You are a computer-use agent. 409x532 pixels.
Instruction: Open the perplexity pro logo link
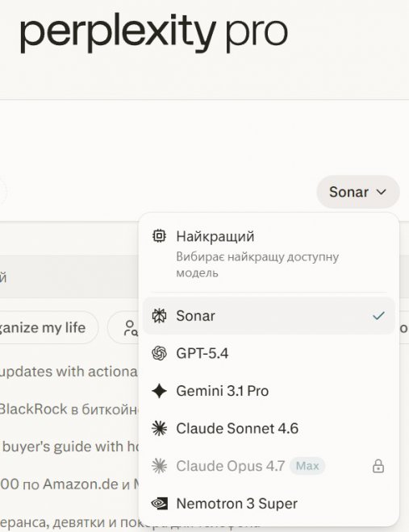tap(154, 32)
